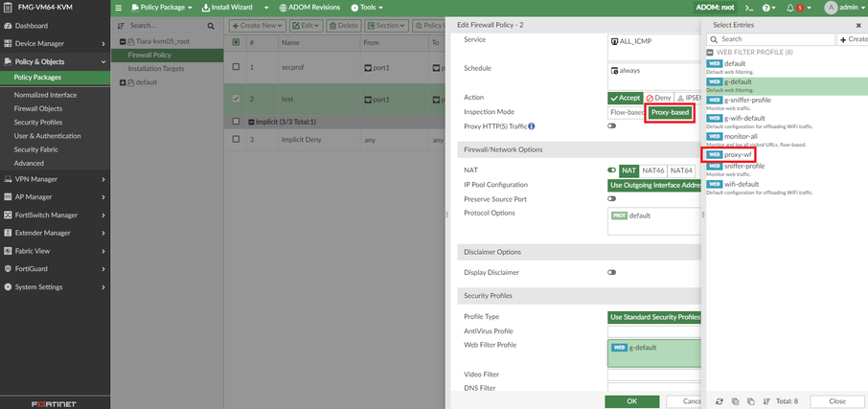Screen dimensions: 868x409
Task: Click the second stacked-copy icon in Select Entries footer
Action: click(751, 401)
